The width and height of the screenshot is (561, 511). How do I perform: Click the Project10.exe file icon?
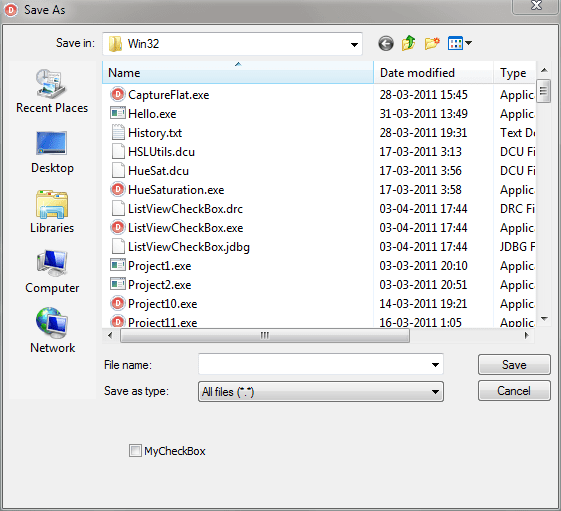coord(118,303)
